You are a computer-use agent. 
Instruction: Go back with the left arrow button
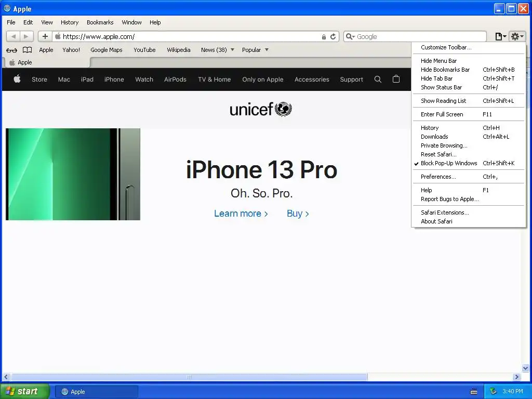(x=13, y=36)
